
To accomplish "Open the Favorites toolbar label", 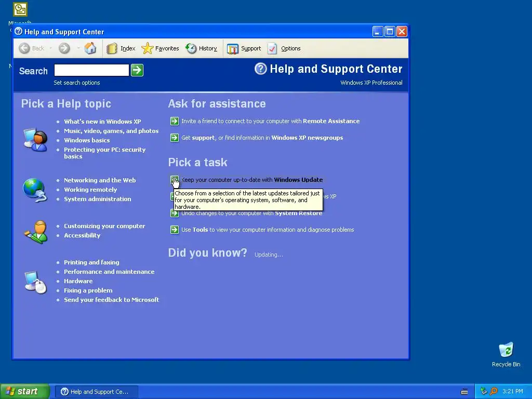I will (167, 48).
